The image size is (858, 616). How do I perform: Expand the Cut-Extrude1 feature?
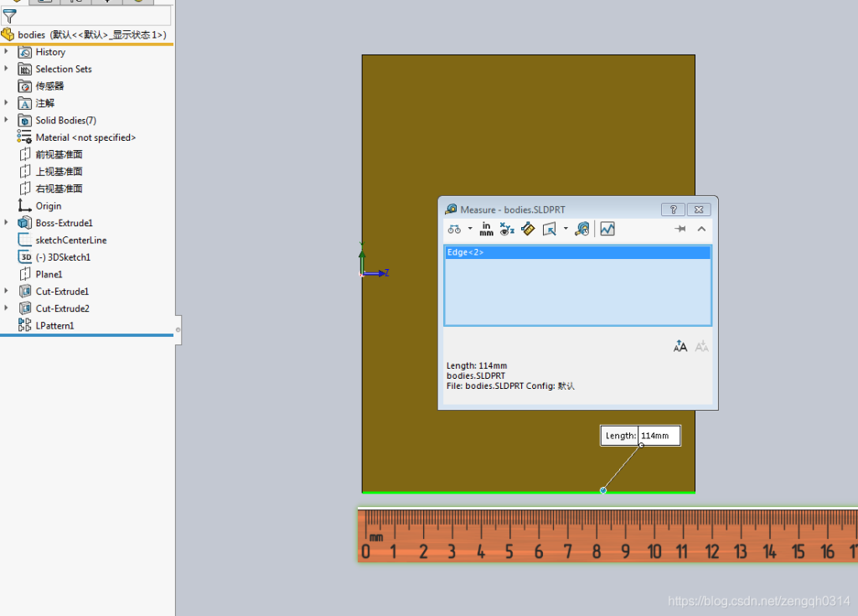[6, 291]
